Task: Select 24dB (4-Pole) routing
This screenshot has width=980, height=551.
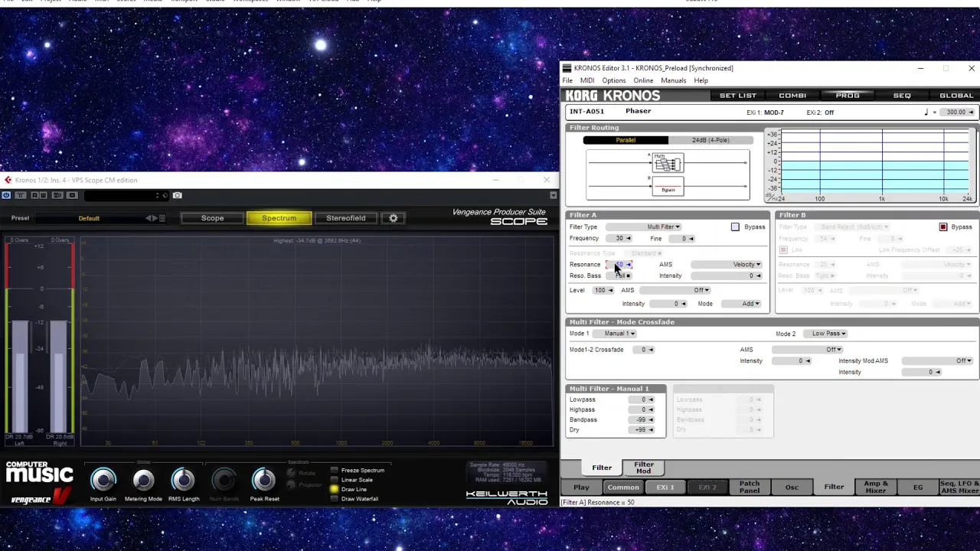Action: pos(710,140)
